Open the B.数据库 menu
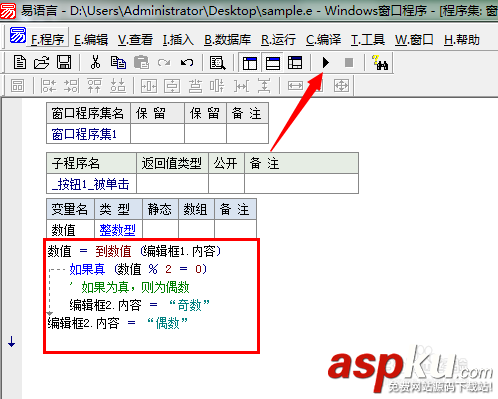498x399 pixels. [227, 40]
